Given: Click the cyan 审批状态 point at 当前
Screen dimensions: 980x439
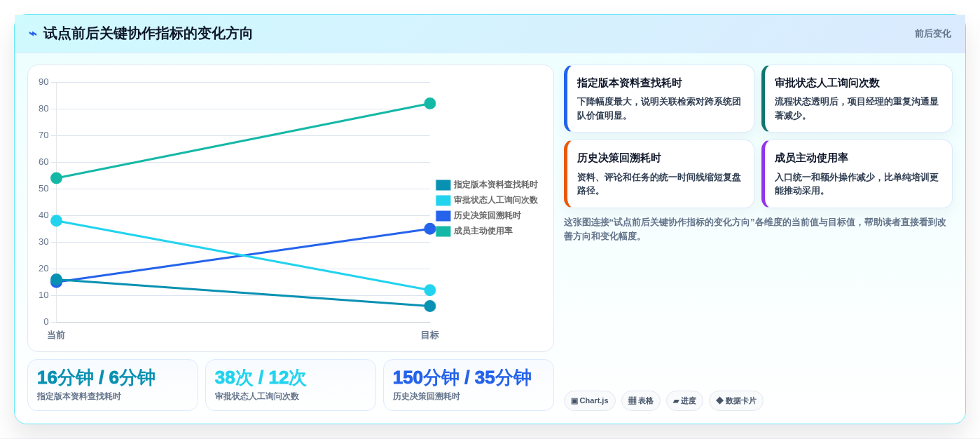Looking at the screenshot, I should pos(57,221).
